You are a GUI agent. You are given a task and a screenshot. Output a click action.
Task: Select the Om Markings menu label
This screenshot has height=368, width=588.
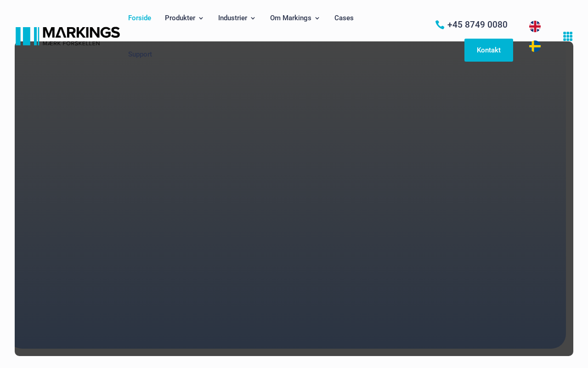click(291, 18)
